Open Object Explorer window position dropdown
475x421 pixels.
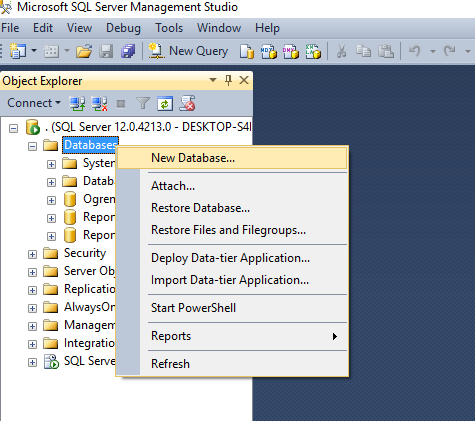click(x=213, y=80)
